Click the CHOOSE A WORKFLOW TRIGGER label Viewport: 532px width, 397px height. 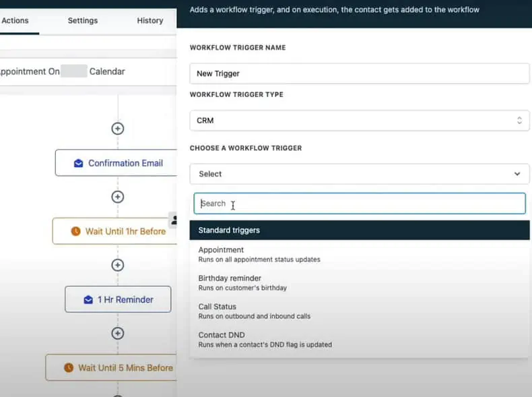pyautogui.click(x=246, y=148)
